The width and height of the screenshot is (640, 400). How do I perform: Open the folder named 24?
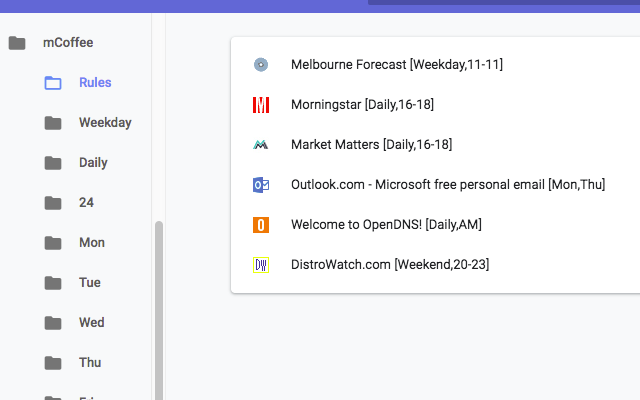pos(86,203)
